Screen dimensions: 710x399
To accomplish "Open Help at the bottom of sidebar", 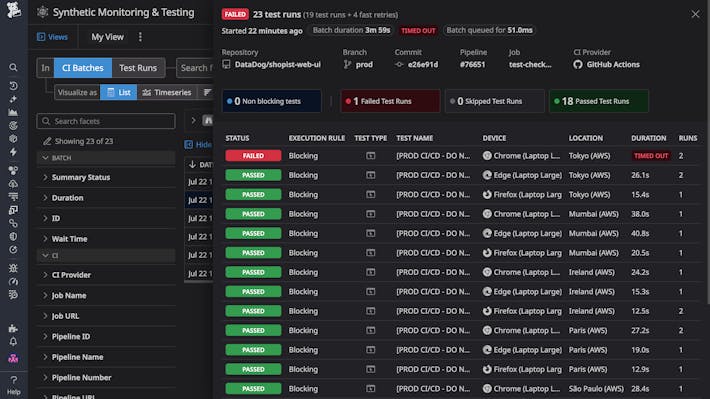I will [x=14, y=385].
